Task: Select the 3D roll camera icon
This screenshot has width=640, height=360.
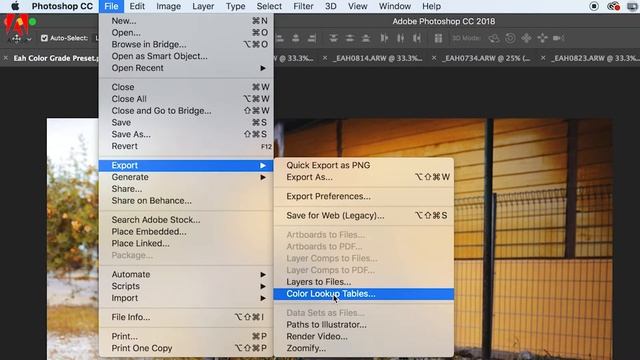Action: coord(510,38)
